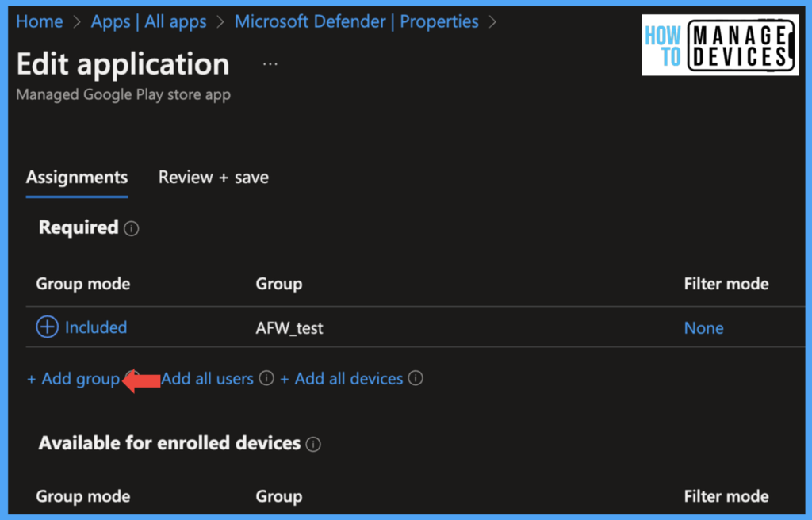Click the Required Group mode column header

coord(82,284)
